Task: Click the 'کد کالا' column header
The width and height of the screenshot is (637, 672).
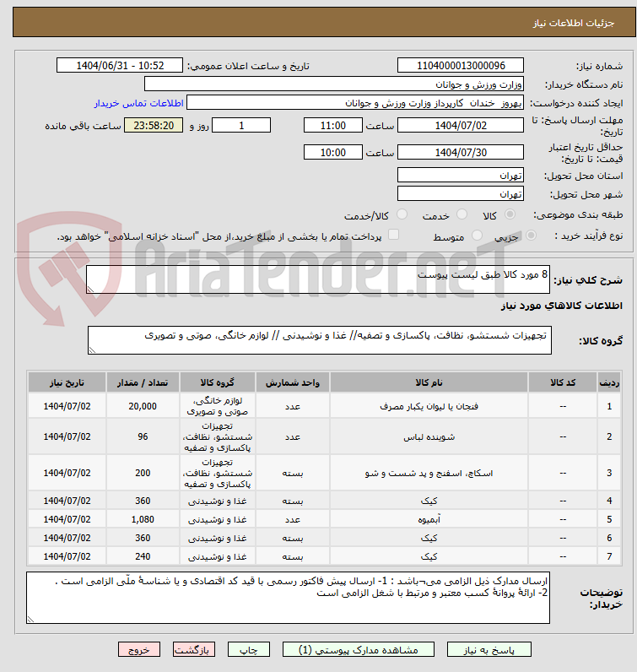Action: pyautogui.click(x=563, y=382)
